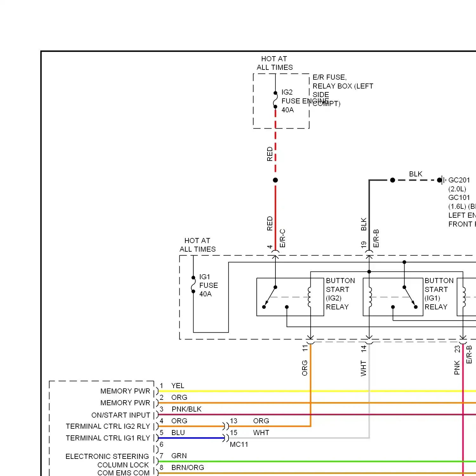Click the IG2 FUSE ENGINE 40A label
The height and width of the screenshot is (476, 476).
305,101
